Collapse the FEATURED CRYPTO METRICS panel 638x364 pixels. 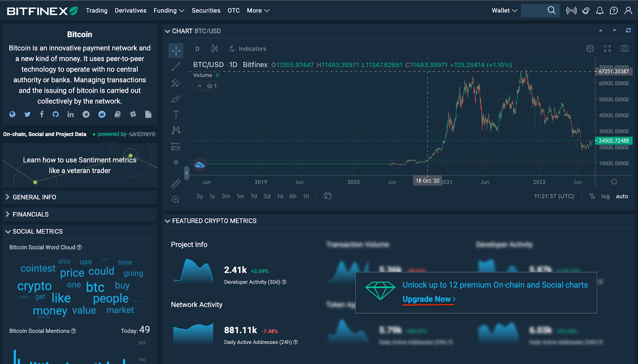tap(167, 221)
